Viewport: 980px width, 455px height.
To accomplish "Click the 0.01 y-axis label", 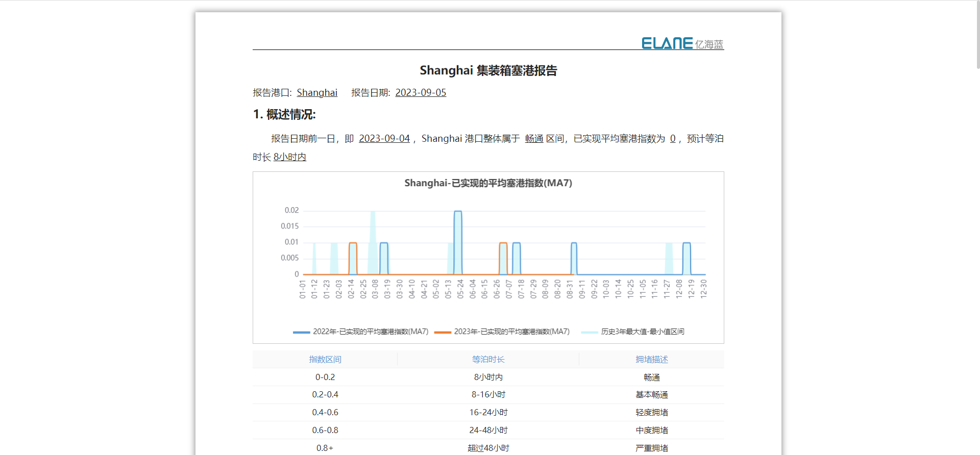I will pos(291,242).
